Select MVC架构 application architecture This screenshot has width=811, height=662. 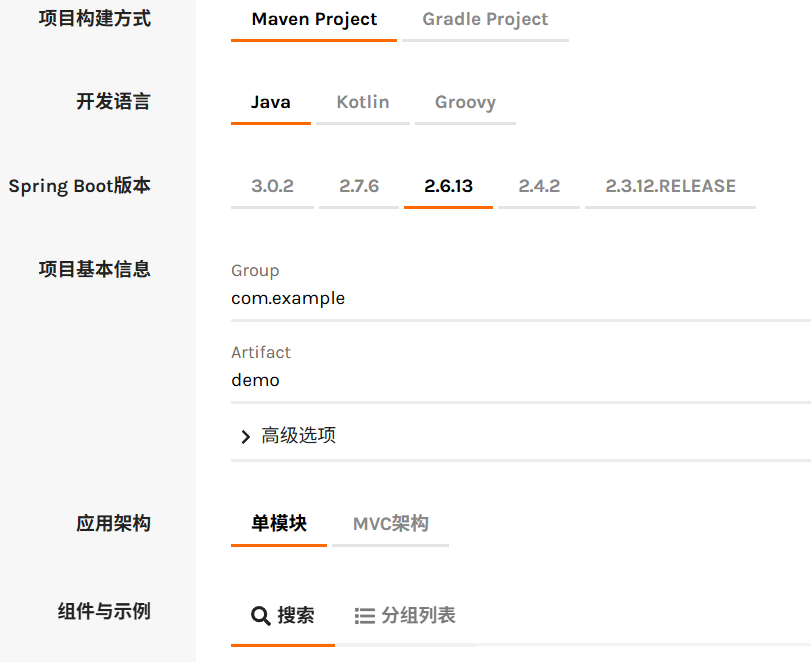(x=391, y=523)
